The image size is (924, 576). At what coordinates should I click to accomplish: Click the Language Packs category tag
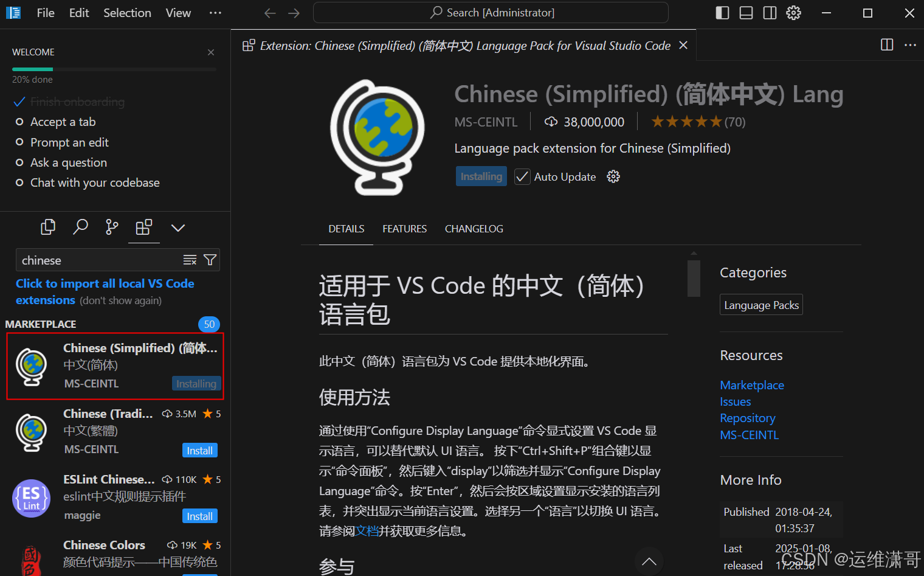point(761,305)
